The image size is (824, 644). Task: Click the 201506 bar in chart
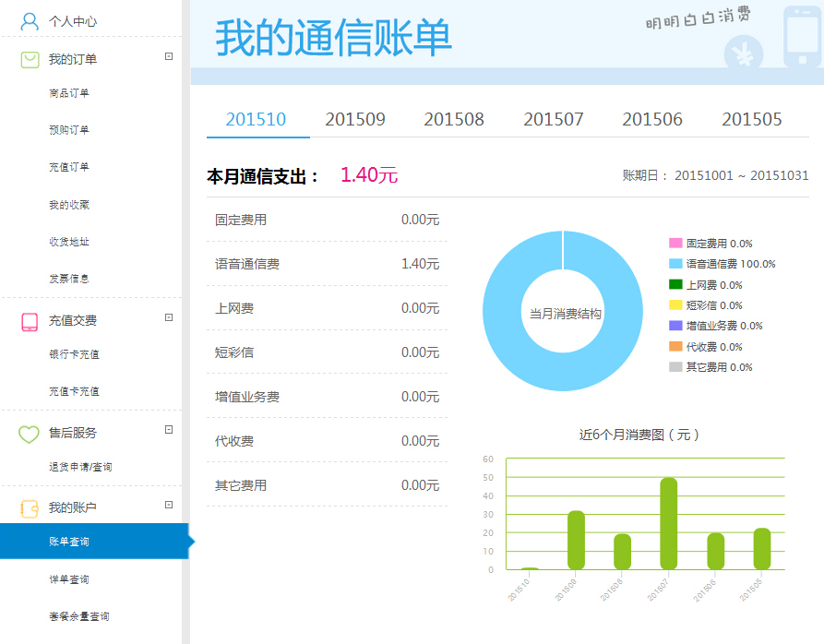(x=715, y=551)
